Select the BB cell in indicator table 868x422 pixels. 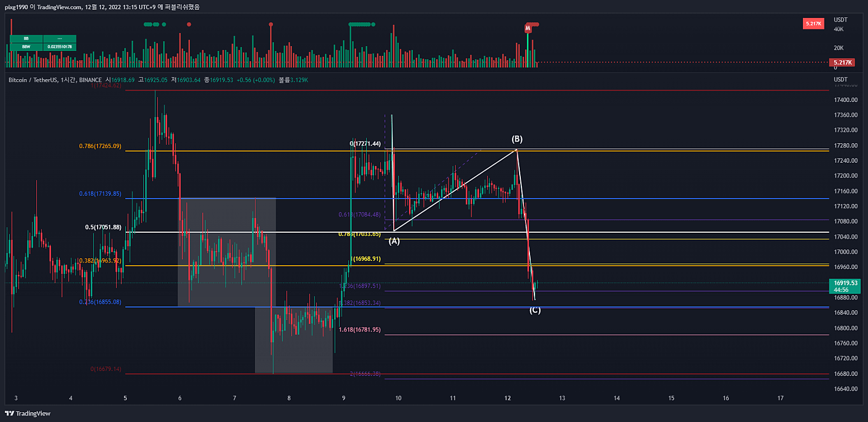coord(26,39)
